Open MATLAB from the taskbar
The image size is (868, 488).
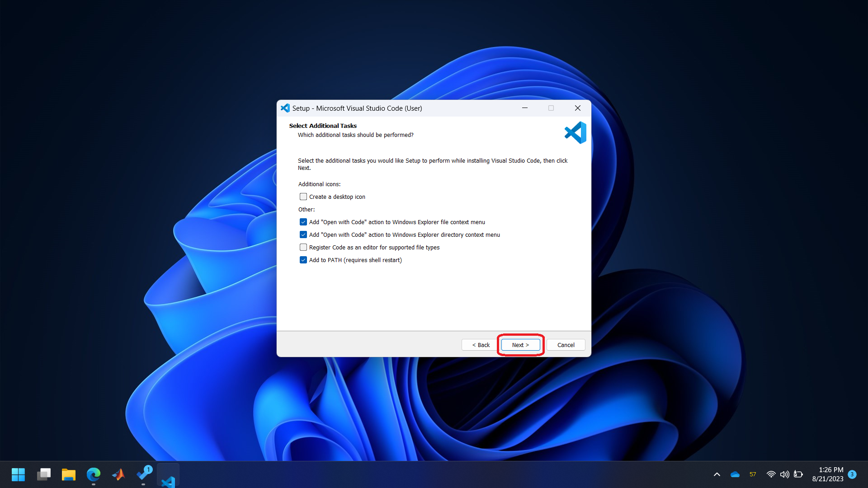click(118, 474)
